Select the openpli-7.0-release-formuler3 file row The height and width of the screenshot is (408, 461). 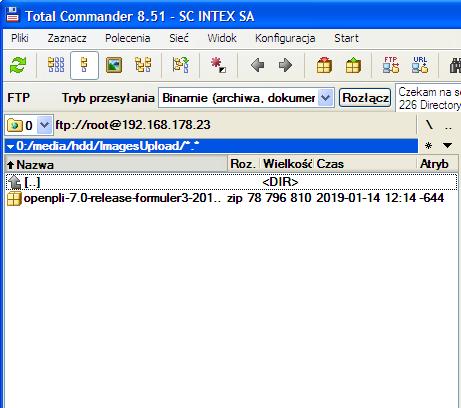pos(232,198)
